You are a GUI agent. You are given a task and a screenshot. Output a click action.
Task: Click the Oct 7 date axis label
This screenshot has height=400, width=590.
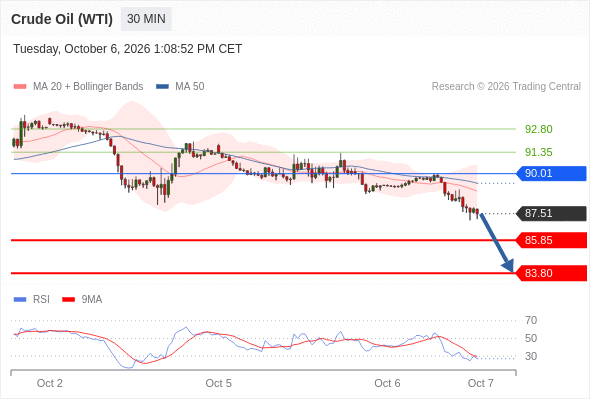[x=481, y=383]
